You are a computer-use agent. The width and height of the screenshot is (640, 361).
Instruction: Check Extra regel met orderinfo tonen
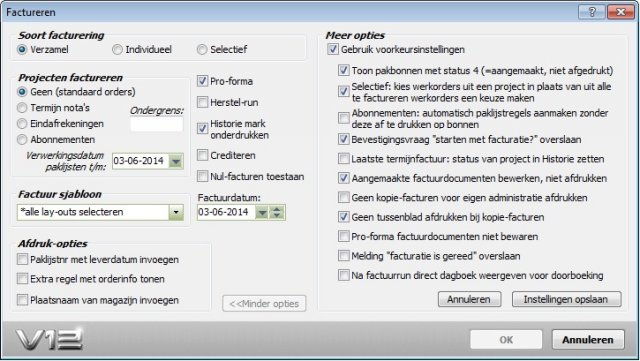pos(22,279)
